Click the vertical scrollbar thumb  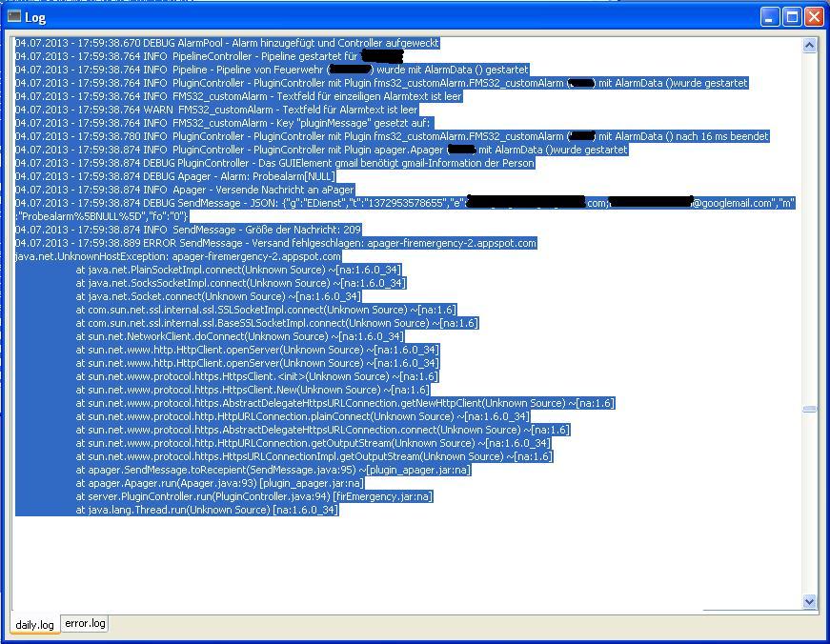(x=809, y=409)
